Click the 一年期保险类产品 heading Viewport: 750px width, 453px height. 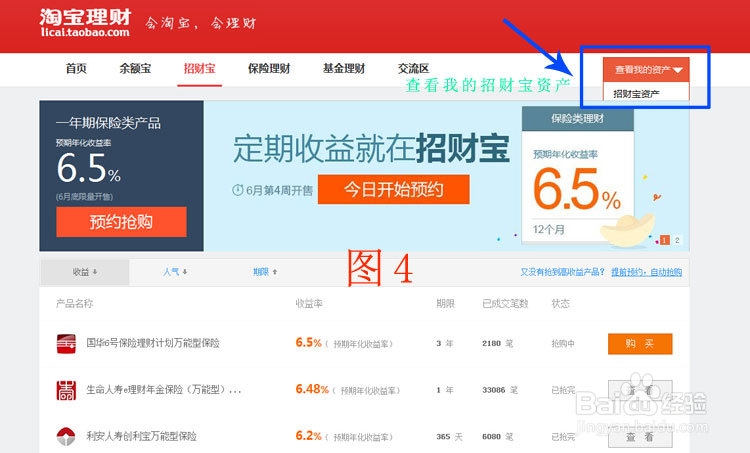point(108,123)
